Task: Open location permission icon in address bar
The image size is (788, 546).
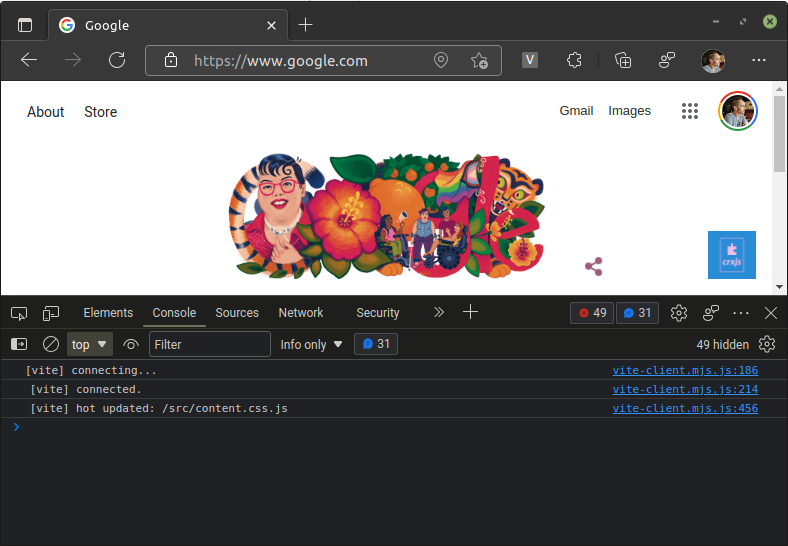Action: pyautogui.click(x=441, y=60)
